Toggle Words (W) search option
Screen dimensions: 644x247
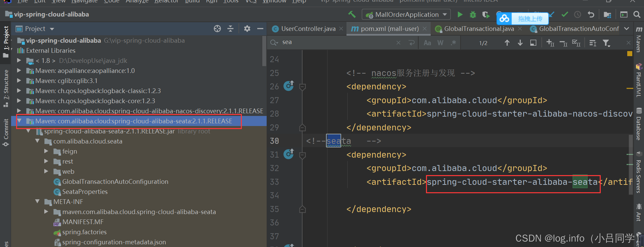tap(440, 43)
